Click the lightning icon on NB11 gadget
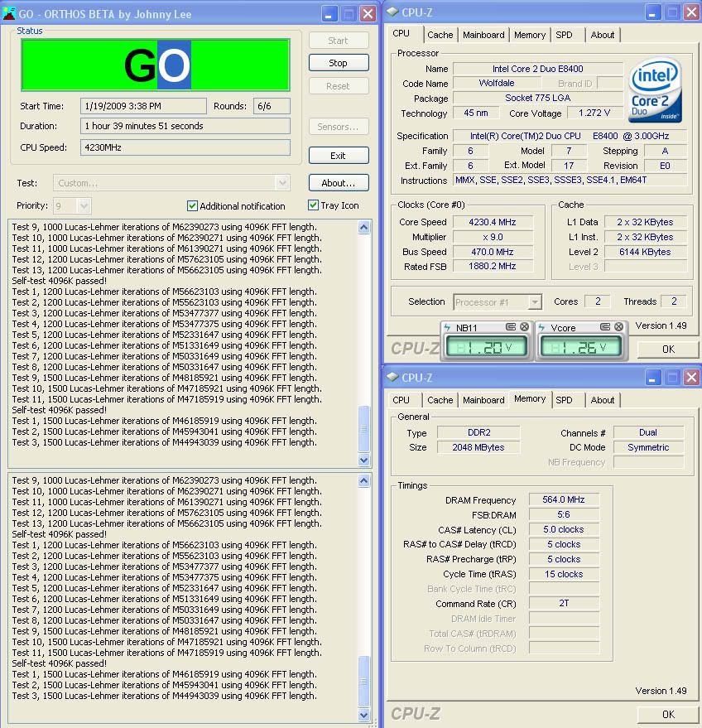Viewport: 702px width, 728px height. [447, 327]
